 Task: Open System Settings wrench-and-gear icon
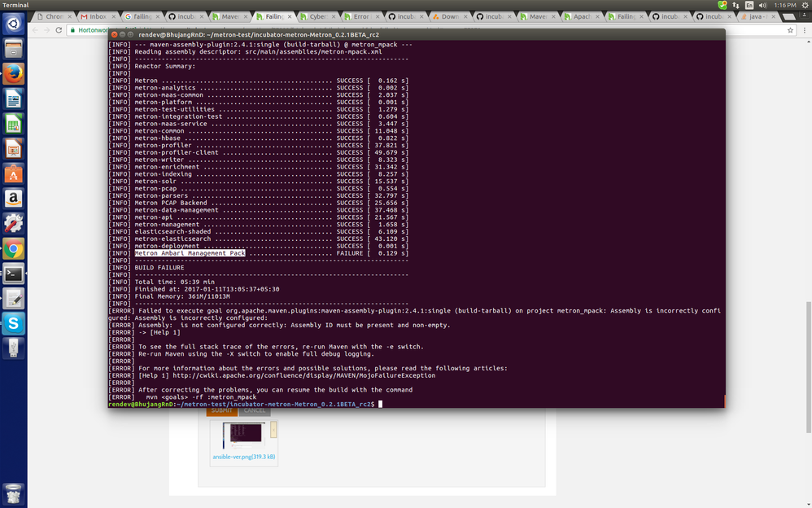tap(14, 223)
